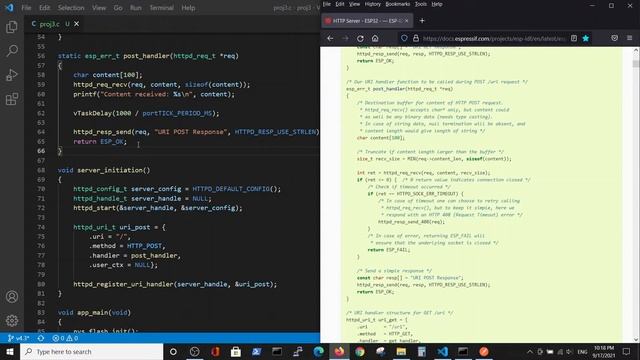The height and width of the screenshot is (360, 640).
Task: Click the Save to Pocket icon
Action: click(x=615, y=38)
